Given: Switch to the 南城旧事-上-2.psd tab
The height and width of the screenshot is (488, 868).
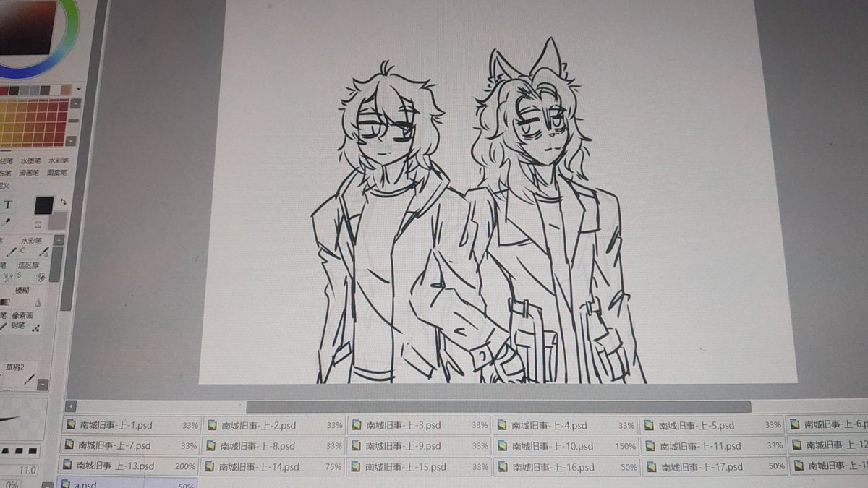Looking at the screenshot, I should [x=274, y=426].
